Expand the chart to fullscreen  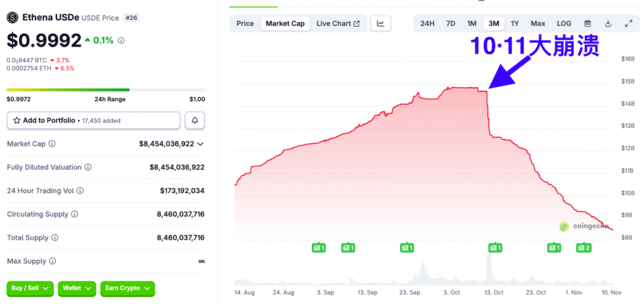click(x=628, y=24)
